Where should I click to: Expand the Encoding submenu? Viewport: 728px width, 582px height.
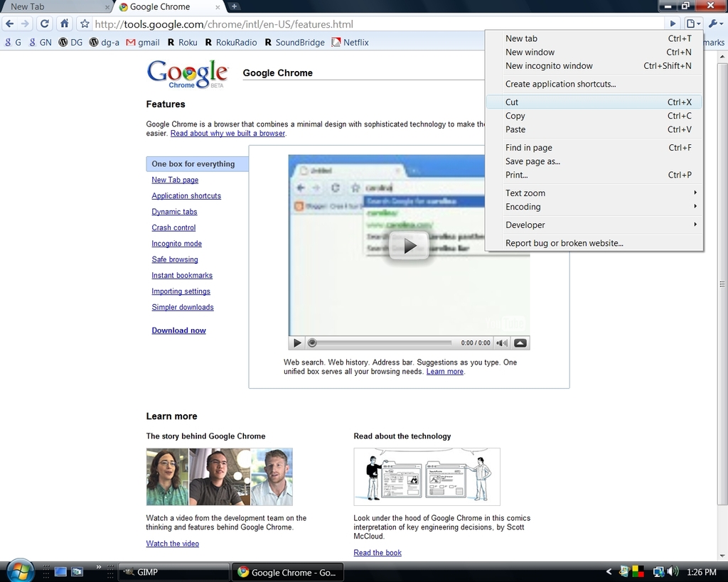pos(594,207)
